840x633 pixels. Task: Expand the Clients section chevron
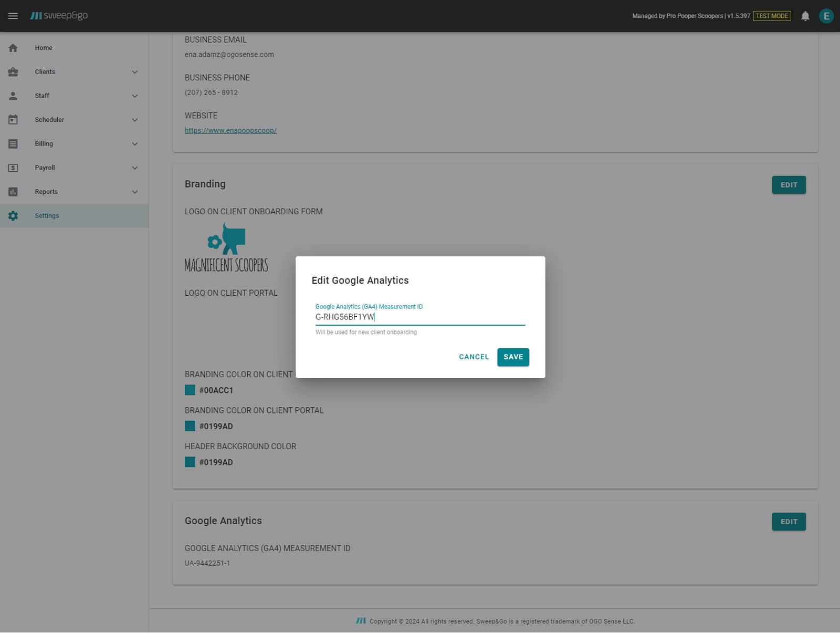click(135, 71)
